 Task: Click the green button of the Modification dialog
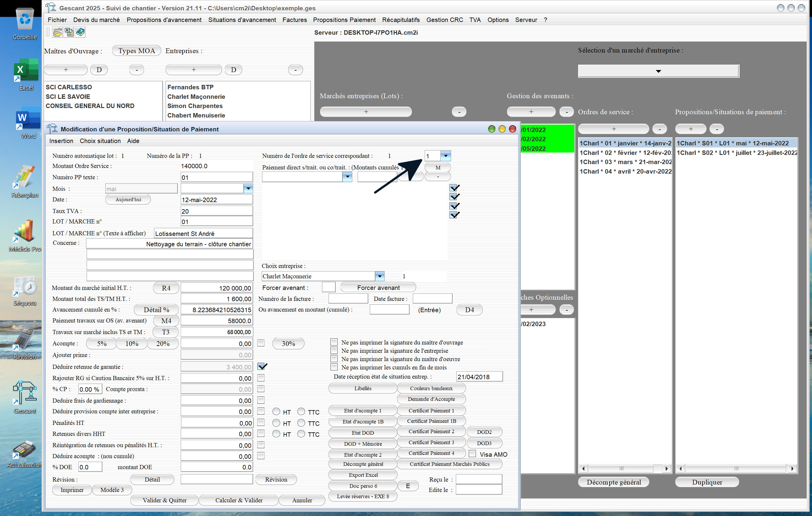click(492, 129)
